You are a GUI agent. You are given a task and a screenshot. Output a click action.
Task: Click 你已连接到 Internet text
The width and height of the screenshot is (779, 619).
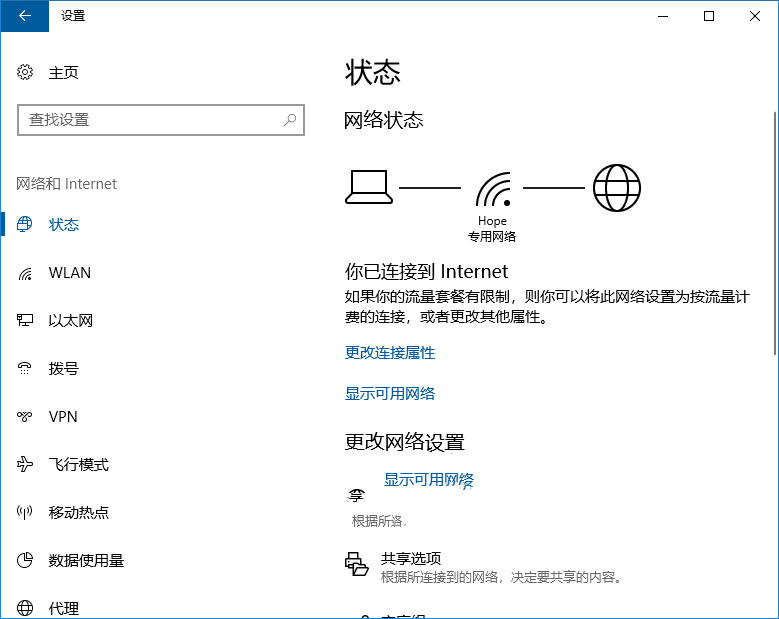coord(426,272)
